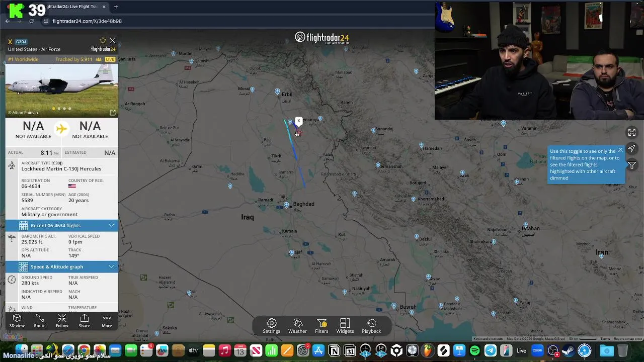The height and width of the screenshot is (362, 644).
Task: Open Notion from the dock
Action: click(334, 350)
